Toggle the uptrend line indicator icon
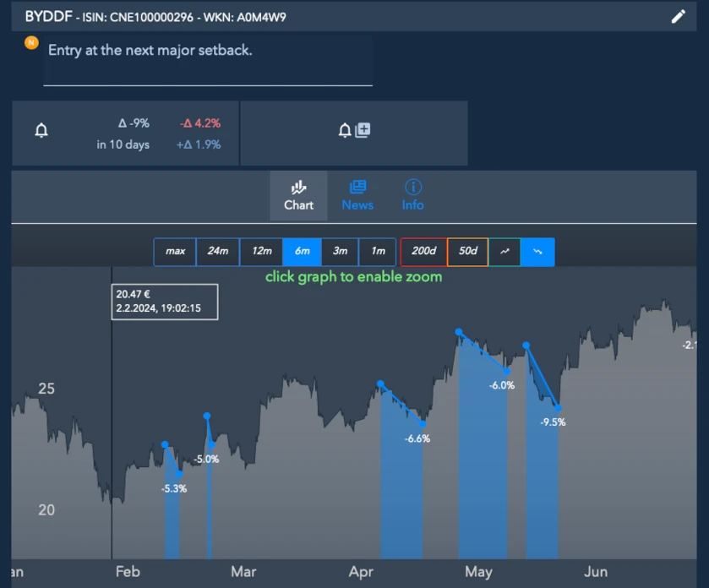 [x=505, y=252]
